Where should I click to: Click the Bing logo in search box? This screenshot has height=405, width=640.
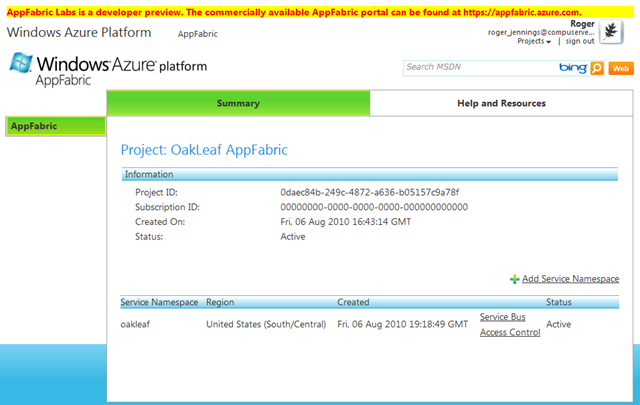tap(572, 68)
